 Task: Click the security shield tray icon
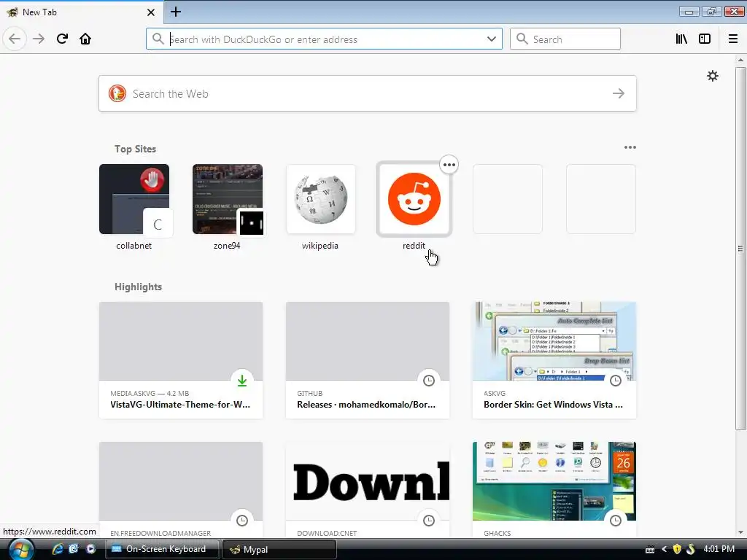pyautogui.click(x=677, y=550)
